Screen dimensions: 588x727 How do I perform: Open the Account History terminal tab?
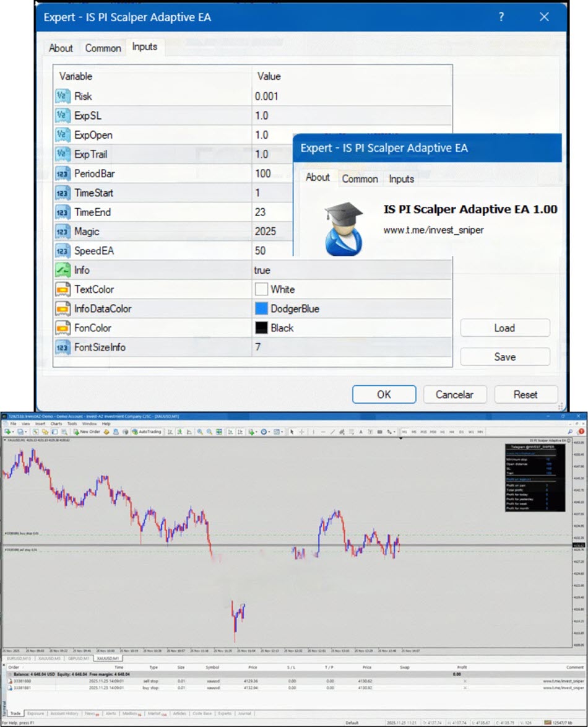tap(64, 713)
